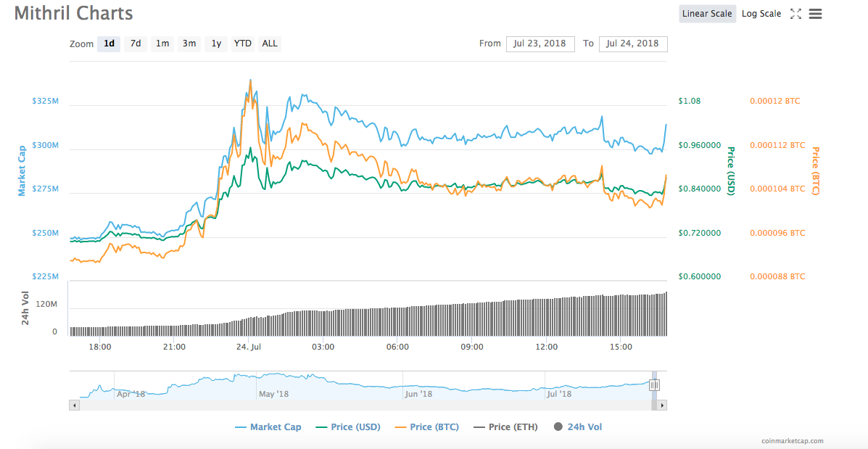The image size is (868, 449).
Task: Click the $1.08 price axis label
Action: pyautogui.click(x=690, y=102)
